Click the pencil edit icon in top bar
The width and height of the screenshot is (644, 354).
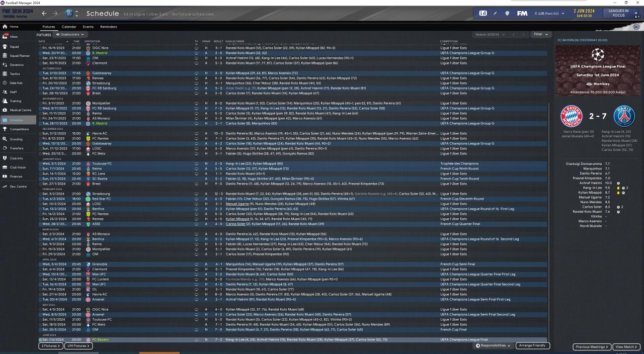point(495,13)
